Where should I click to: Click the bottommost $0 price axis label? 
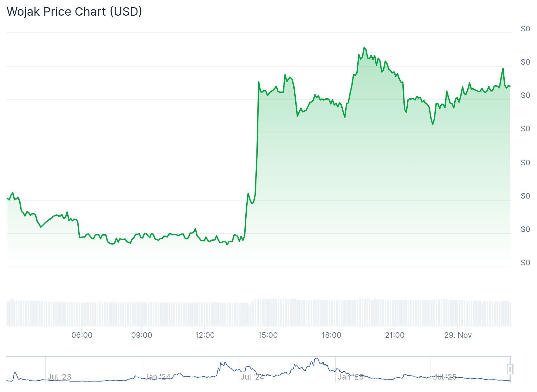tap(525, 262)
